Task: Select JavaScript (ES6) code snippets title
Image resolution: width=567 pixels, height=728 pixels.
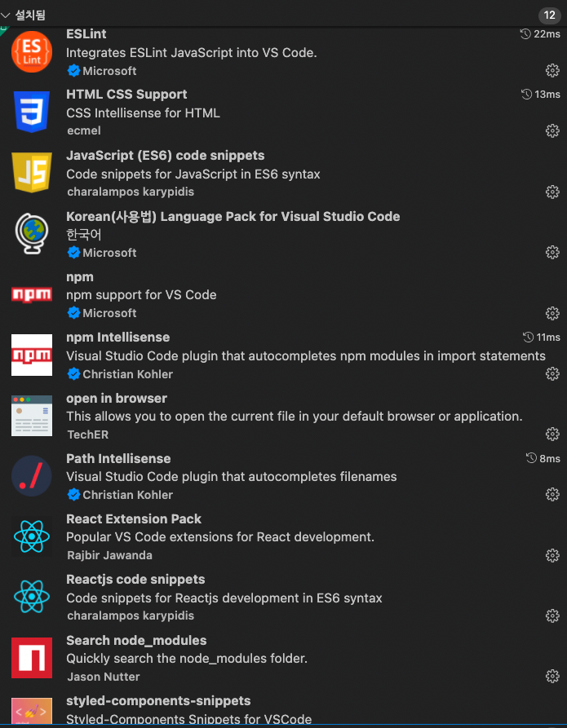Action: click(166, 155)
